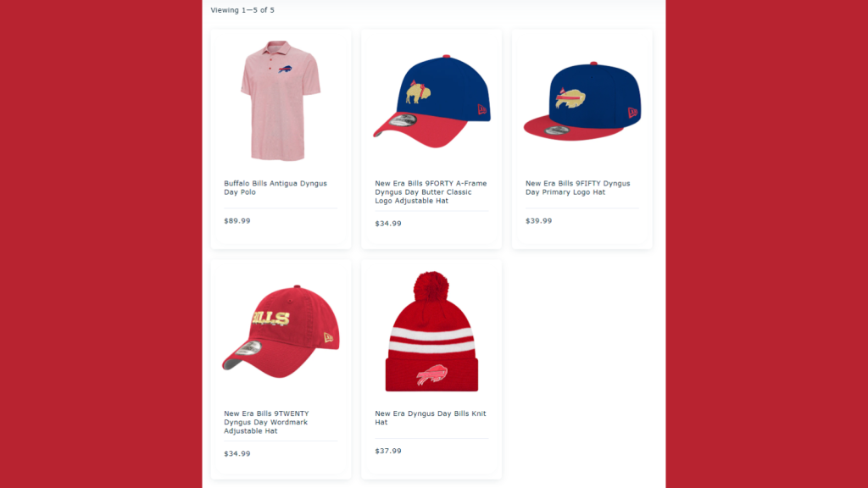The height and width of the screenshot is (488, 868).
Task: Select the $34.99 price of 9FORTY hat
Action: (388, 224)
